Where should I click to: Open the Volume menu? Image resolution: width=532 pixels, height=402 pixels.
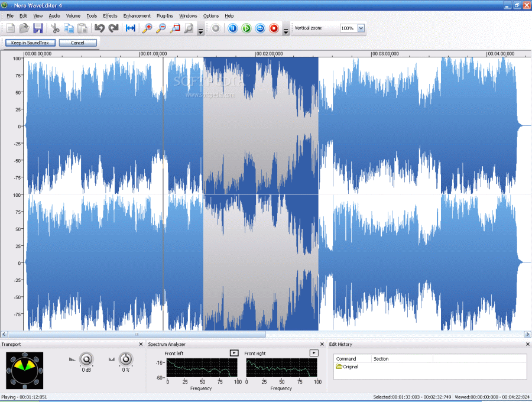pos(73,16)
